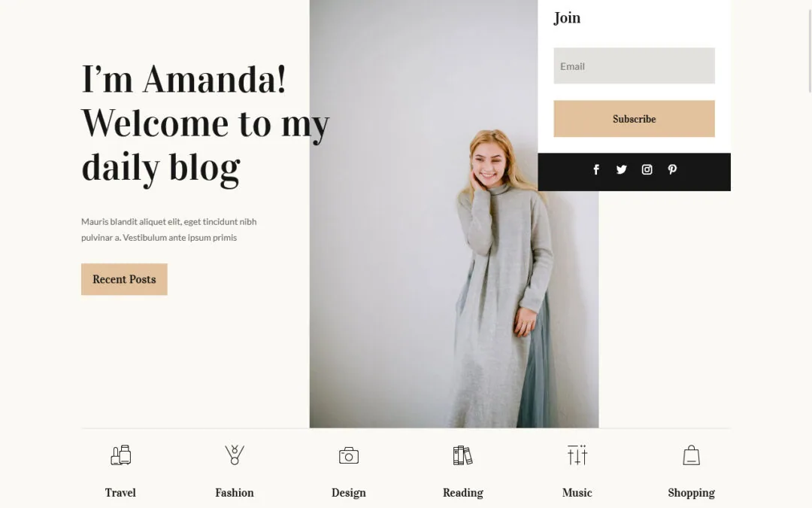Open the Facebook social icon
This screenshot has width=812, height=508.
point(596,169)
